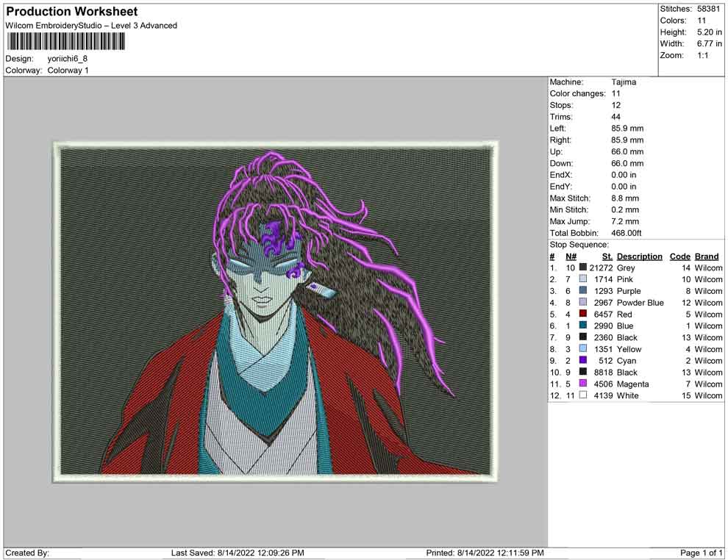
Task: Click the Pink thread color swatch
Action: [x=583, y=280]
